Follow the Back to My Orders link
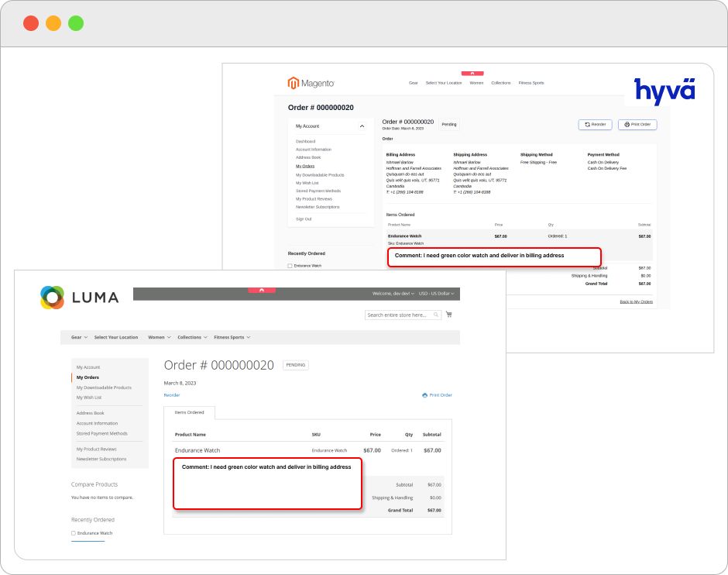This screenshot has height=575, width=728. click(x=636, y=301)
